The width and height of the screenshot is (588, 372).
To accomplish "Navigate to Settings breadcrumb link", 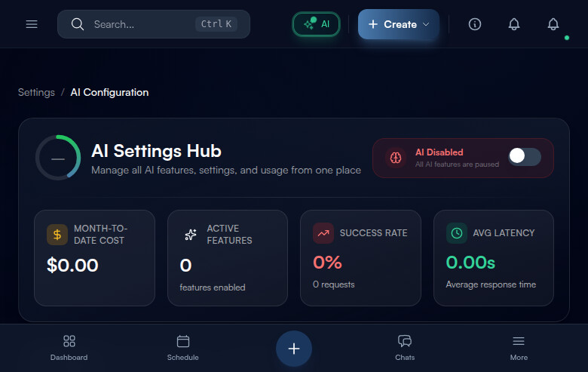I will (36, 92).
